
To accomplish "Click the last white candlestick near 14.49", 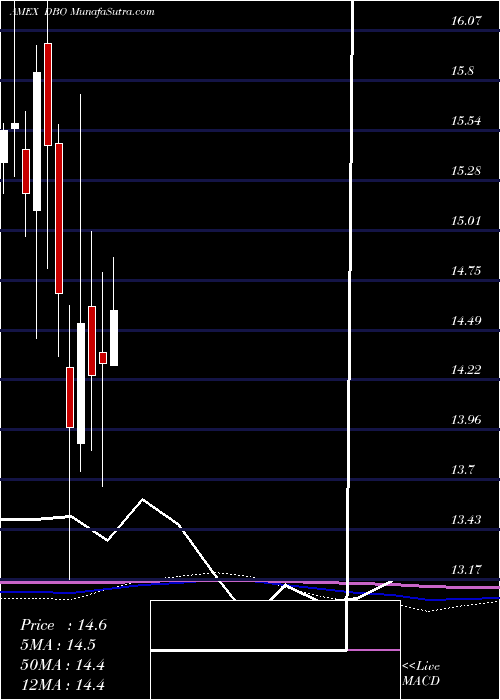I will point(114,338).
